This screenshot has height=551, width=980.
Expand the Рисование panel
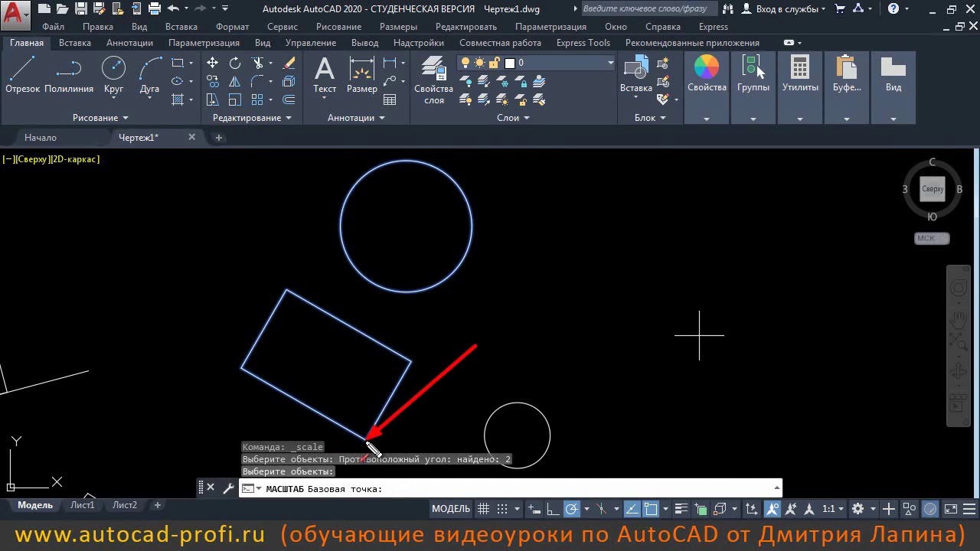pyautogui.click(x=101, y=118)
